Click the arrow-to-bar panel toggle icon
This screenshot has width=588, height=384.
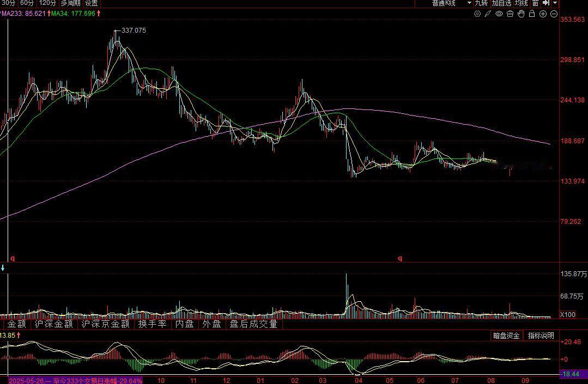546,3
